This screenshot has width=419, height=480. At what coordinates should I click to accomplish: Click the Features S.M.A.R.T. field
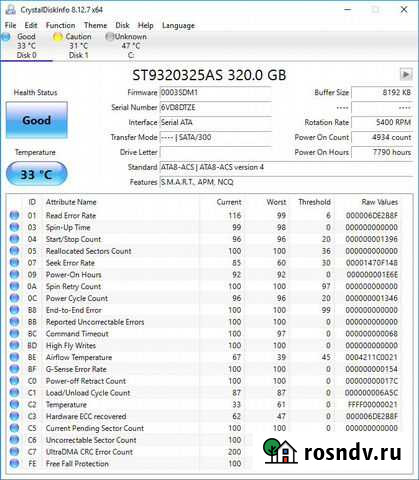point(287,182)
